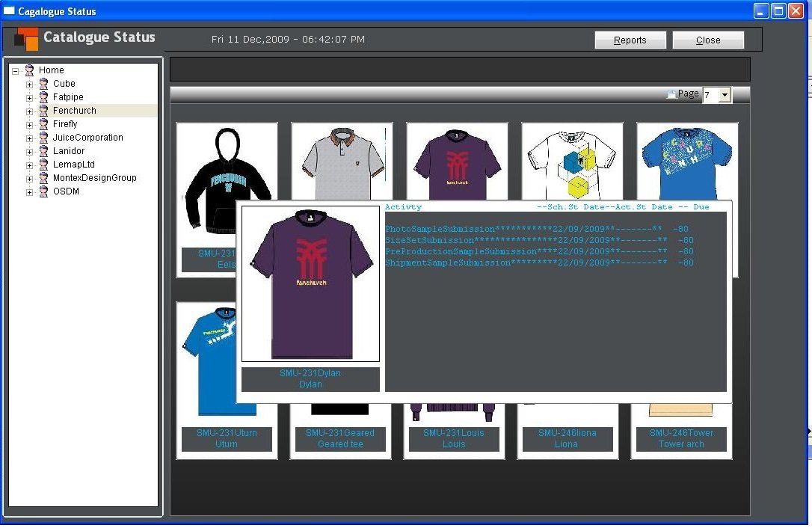Select LemapLtd in the client tree

73,165
